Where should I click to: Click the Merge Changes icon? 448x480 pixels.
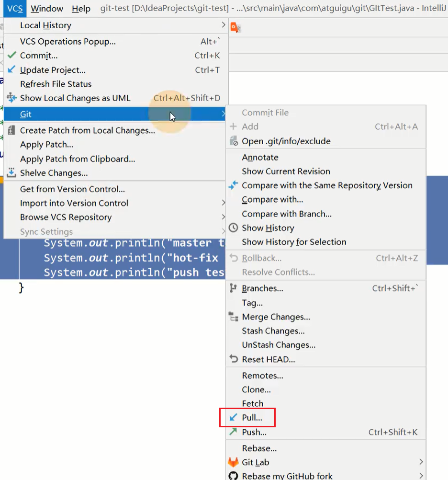point(234,317)
